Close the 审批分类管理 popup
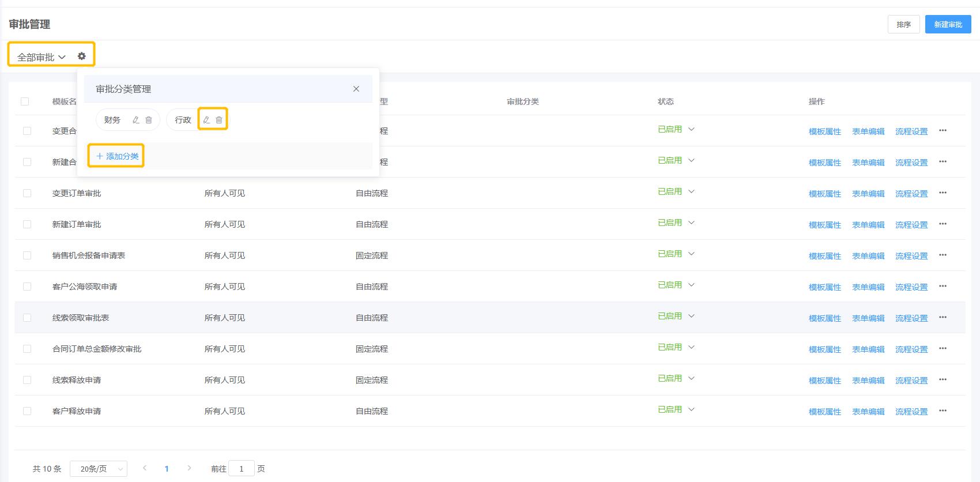The width and height of the screenshot is (980, 482). coord(356,89)
